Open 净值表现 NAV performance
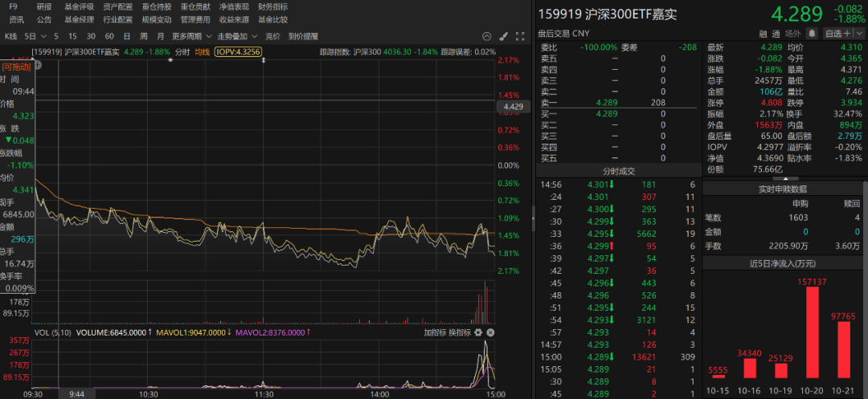Viewport: 868px width, 399px height. pos(234,7)
